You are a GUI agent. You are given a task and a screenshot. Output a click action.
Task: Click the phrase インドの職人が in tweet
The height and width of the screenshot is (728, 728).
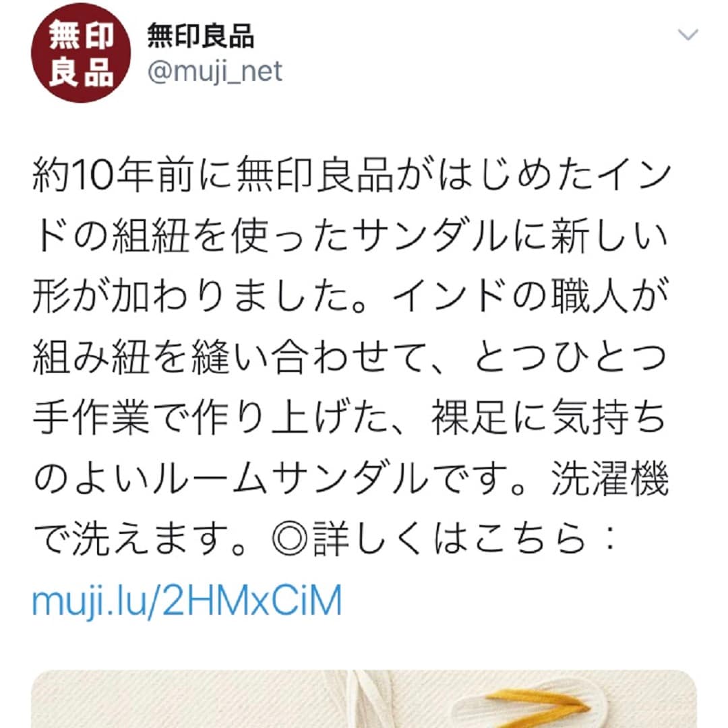tap(531, 297)
